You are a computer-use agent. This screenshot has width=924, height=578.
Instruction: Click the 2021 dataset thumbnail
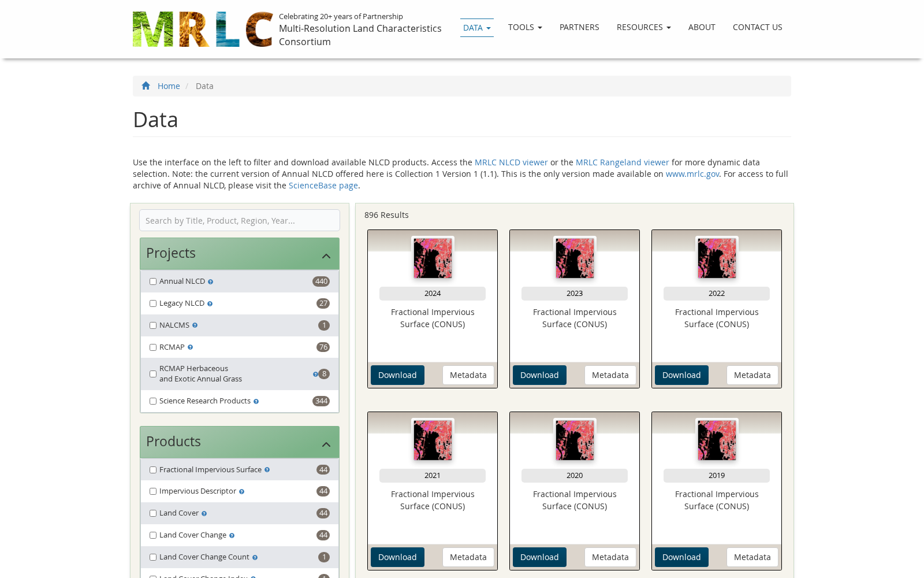tap(433, 440)
